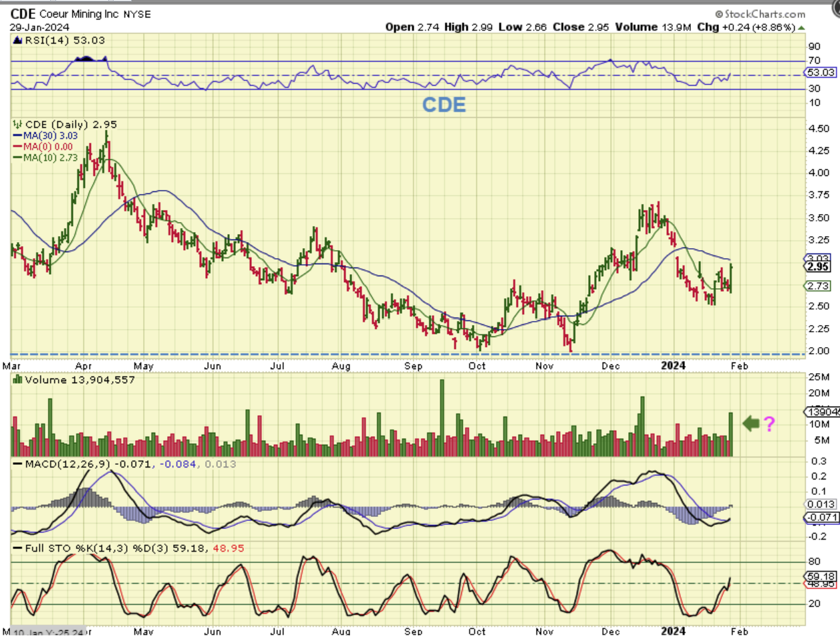The width and height of the screenshot is (840, 636).
Task: Click the 80 label on the stochastic axis
Action: point(814,562)
